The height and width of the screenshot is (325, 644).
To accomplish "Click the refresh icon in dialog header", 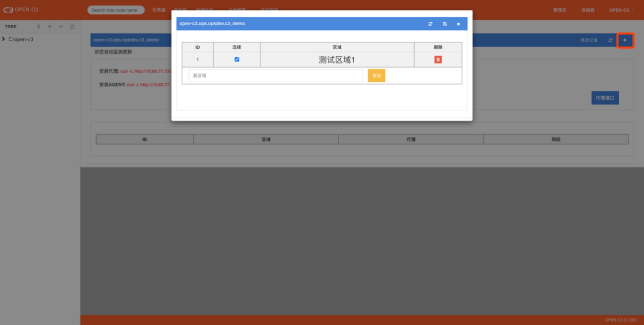I will point(430,24).
